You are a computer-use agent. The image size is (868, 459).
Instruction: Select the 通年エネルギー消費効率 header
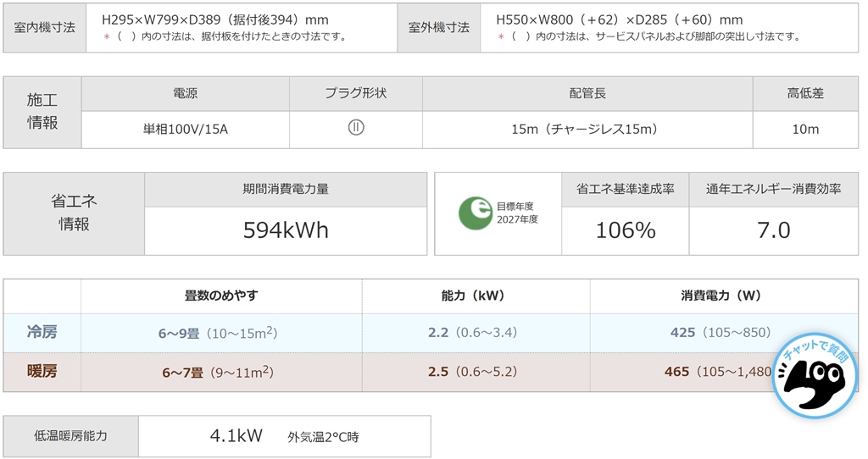tap(774, 189)
